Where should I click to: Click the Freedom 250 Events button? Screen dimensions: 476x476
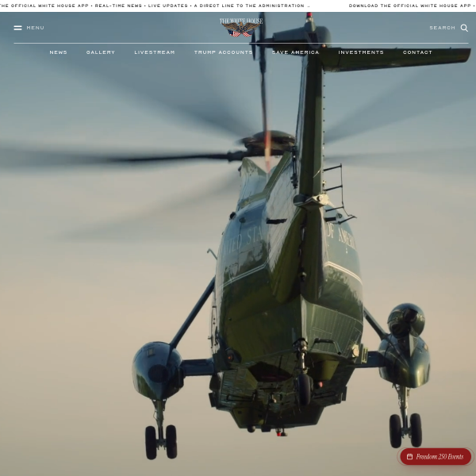[436, 456]
